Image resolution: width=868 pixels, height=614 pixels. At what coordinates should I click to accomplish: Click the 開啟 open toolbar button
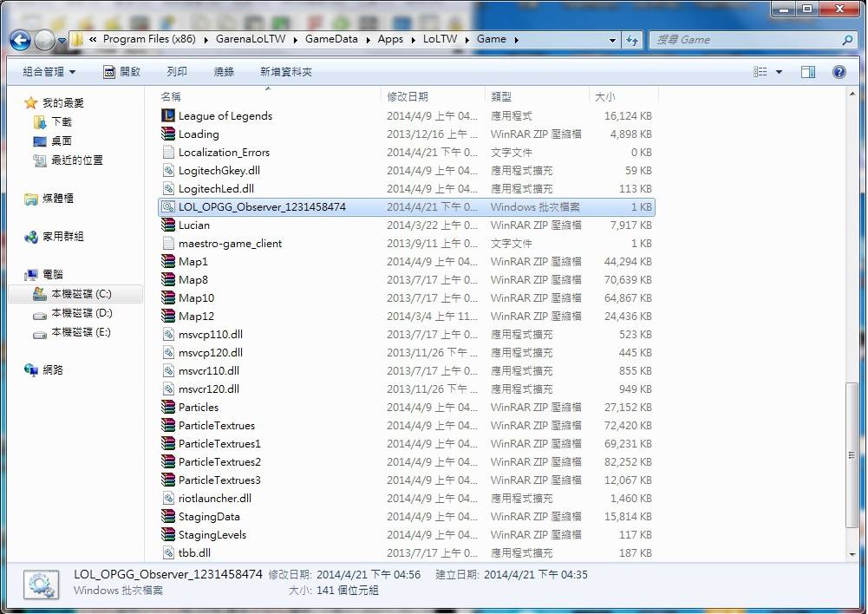pyautogui.click(x=121, y=71)
